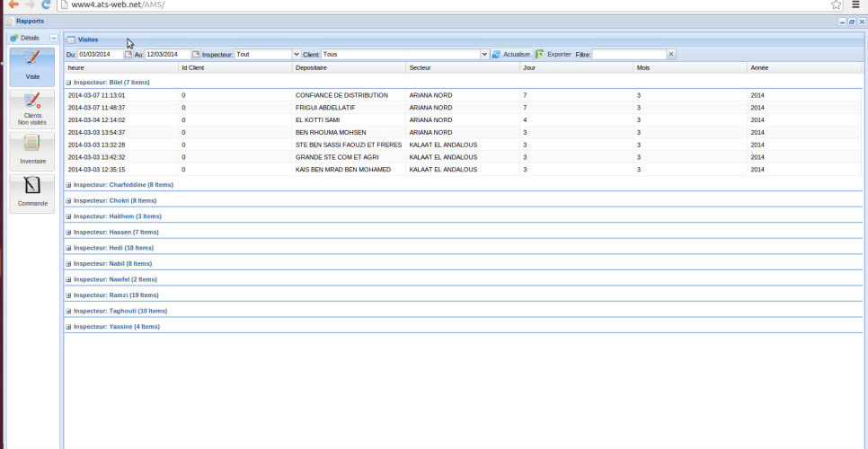Image resolution: width=868 pixels, height=449 pixels.
Task: Open the Client dropdown list
Action: click(x=484, y=54)
